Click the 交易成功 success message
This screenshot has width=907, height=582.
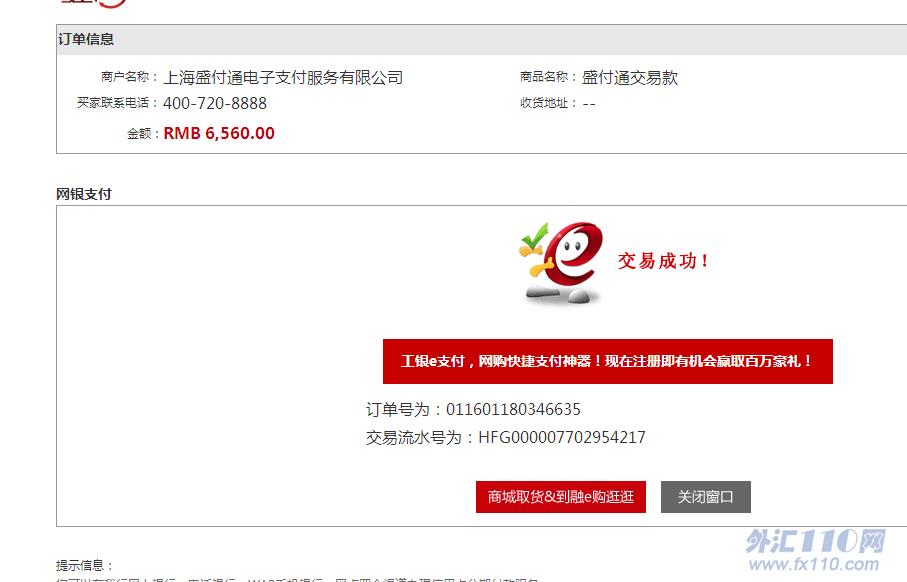(663, 261)
